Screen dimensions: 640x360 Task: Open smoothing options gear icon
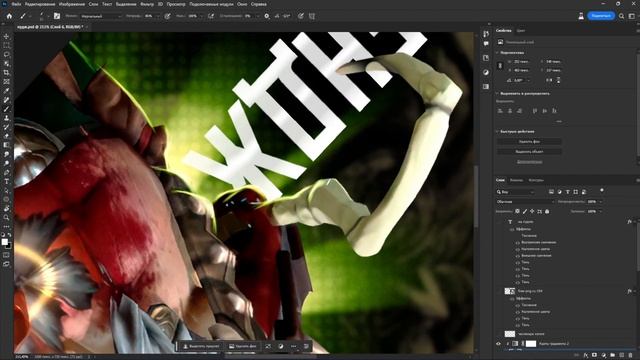tap(267, 16)
